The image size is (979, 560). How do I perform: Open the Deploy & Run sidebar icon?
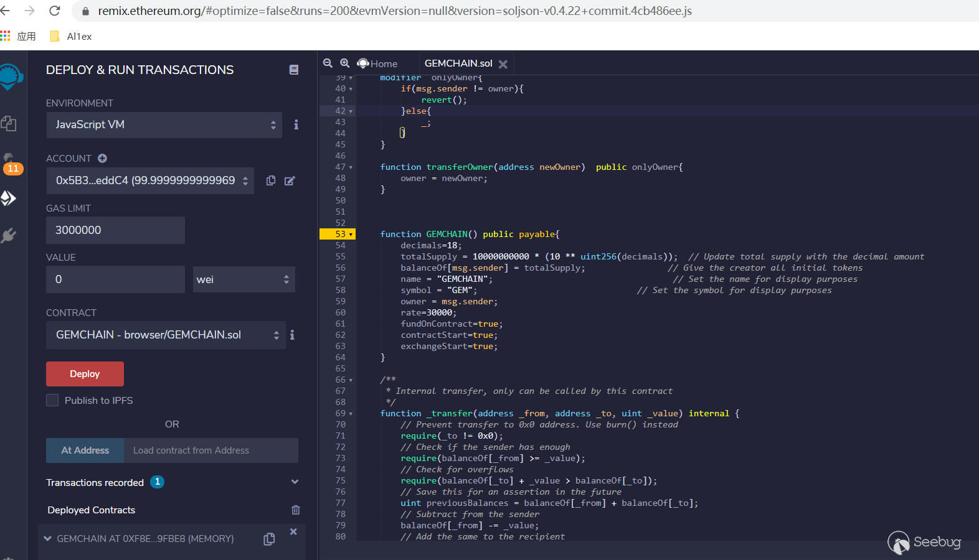(9, 198)
